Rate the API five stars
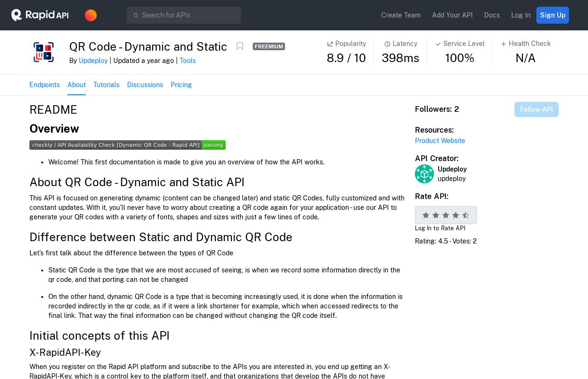Image resolution: width=588 pixels, height=379 pixels. (466, 215)
